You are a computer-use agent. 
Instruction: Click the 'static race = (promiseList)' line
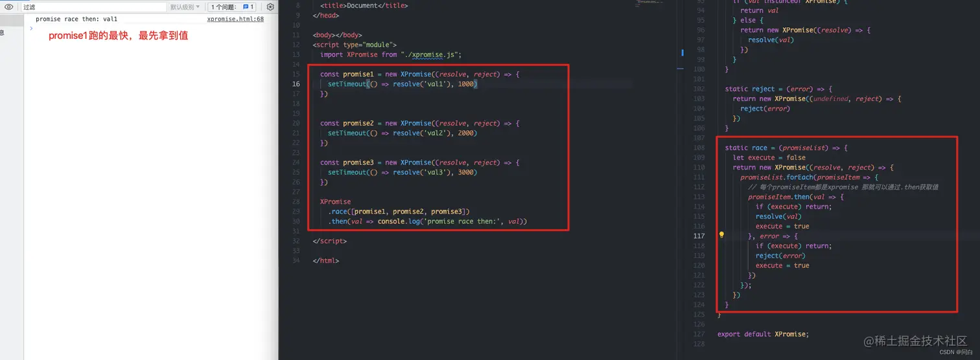(786, 148)
